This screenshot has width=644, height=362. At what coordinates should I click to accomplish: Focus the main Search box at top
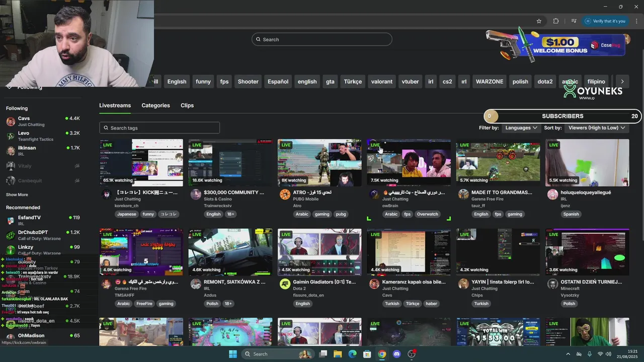point(322,39)
